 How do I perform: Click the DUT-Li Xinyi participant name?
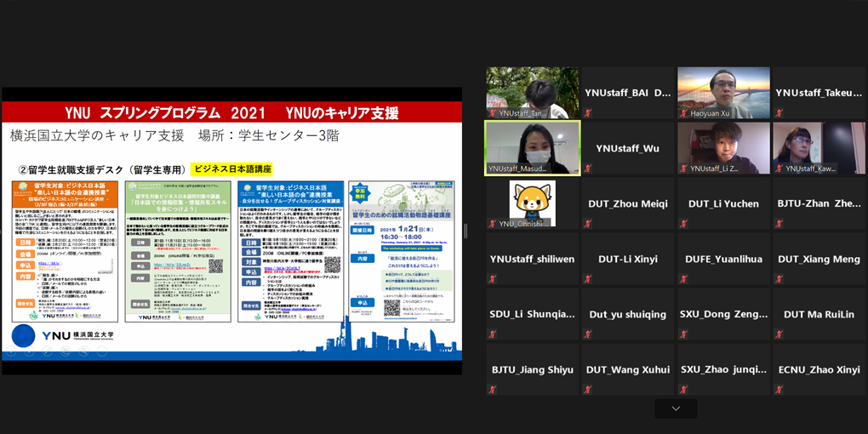[628, 259]
